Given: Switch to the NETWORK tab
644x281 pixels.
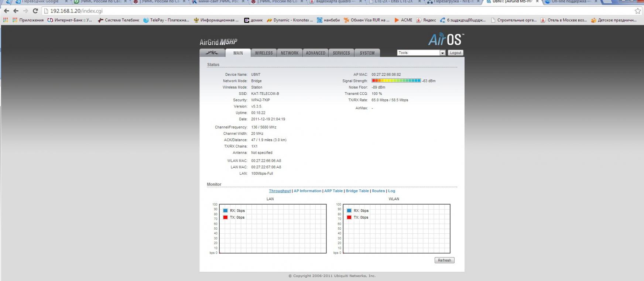Looking at the screenshot, I should 290,53.
